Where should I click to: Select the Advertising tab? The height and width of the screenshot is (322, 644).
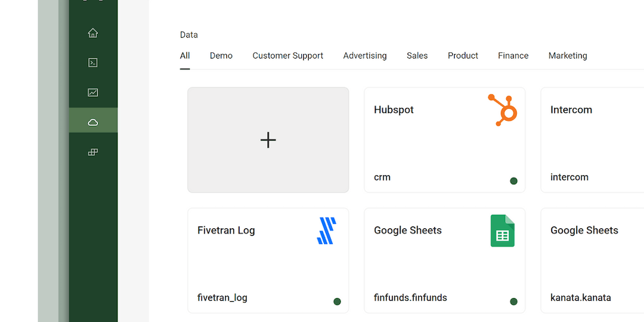click(365, 56)
